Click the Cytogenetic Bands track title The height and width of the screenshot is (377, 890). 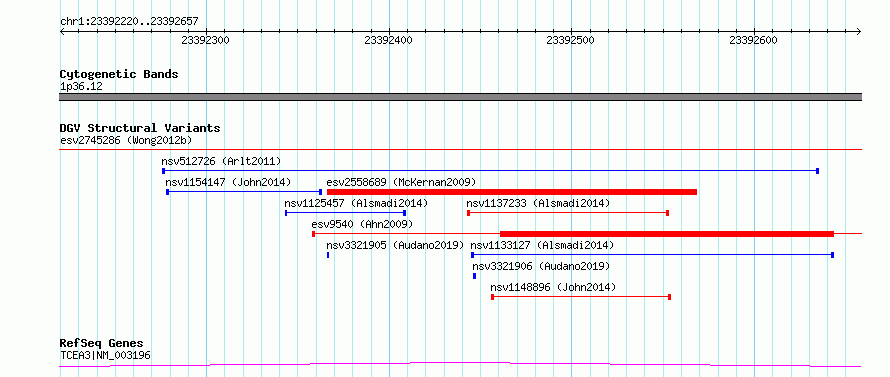click(x=119, y=74)
